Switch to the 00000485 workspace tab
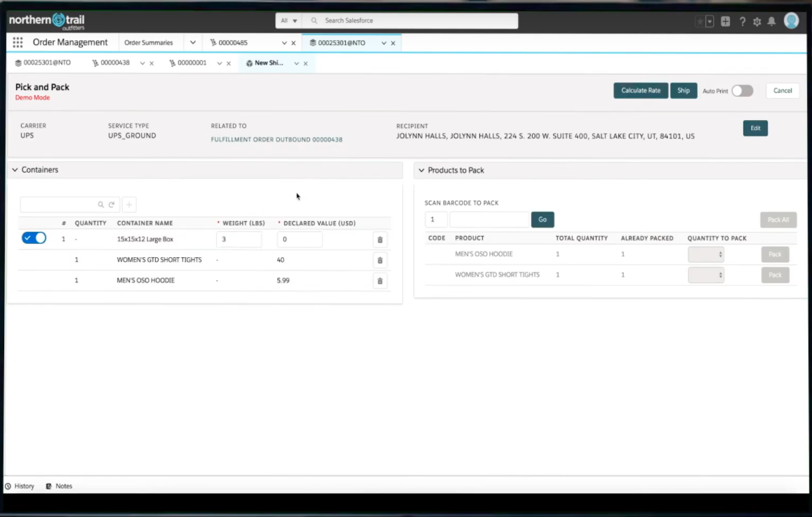This screenshot has height=517, width=812. [232, 43]
